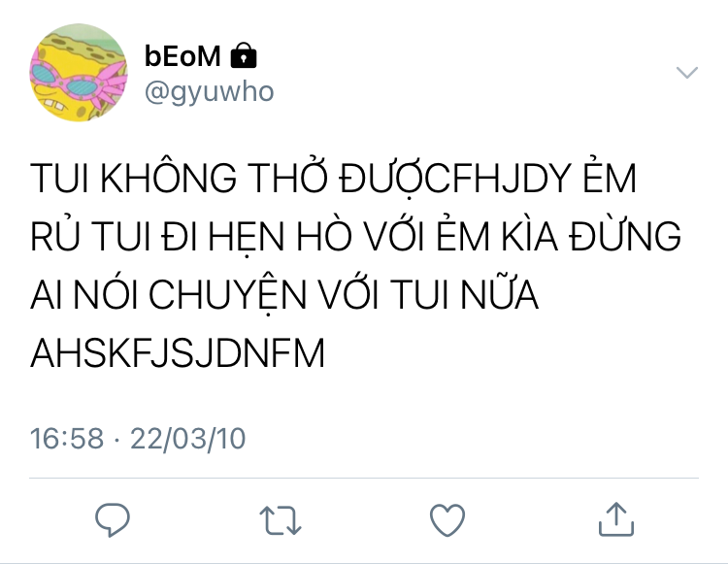Image resolution: width=728 pixels, height=564 pixels.
Task: Click the AHSKFJSJDNFM text line
Action: pyautogui.click(x=178, y=353)
